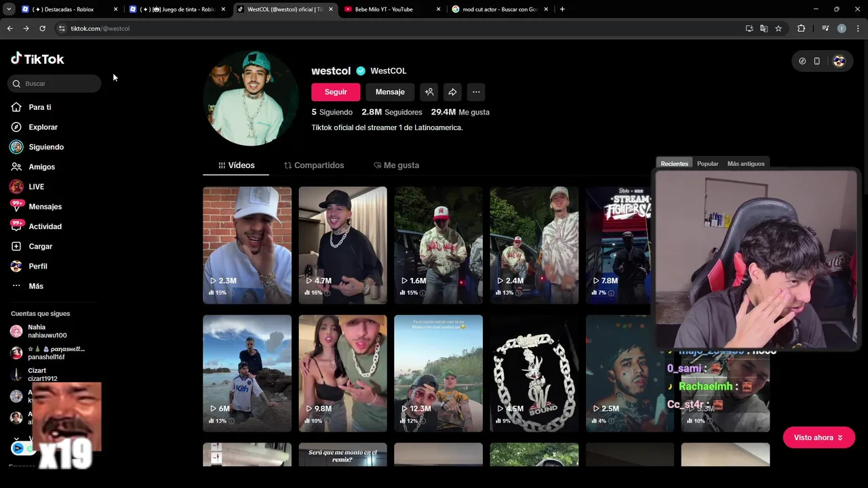Switch to the Me gusta tab
The height and width of the screenshot is (488, 868).
(x=397, y=165)
